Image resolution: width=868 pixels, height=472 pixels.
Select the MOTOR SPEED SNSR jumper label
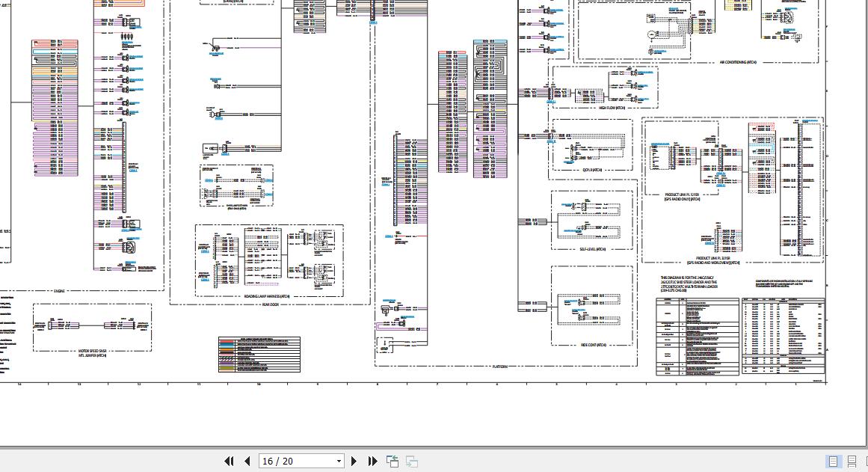(93, 350)
